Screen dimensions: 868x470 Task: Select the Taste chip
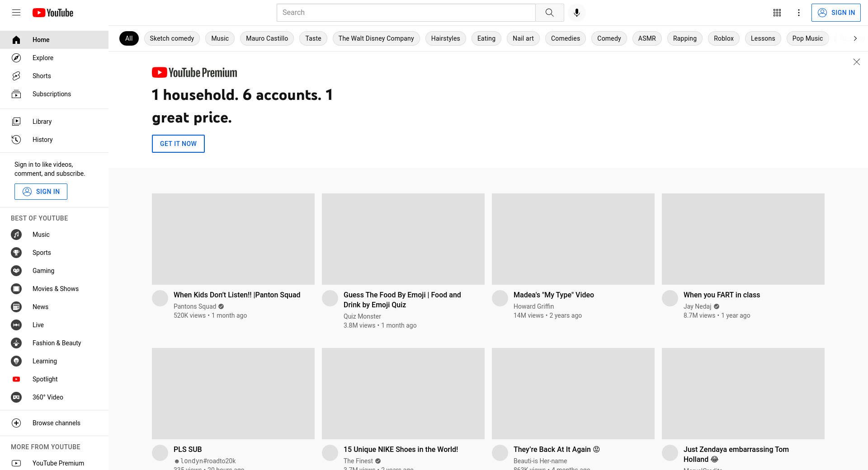[313, 38]
